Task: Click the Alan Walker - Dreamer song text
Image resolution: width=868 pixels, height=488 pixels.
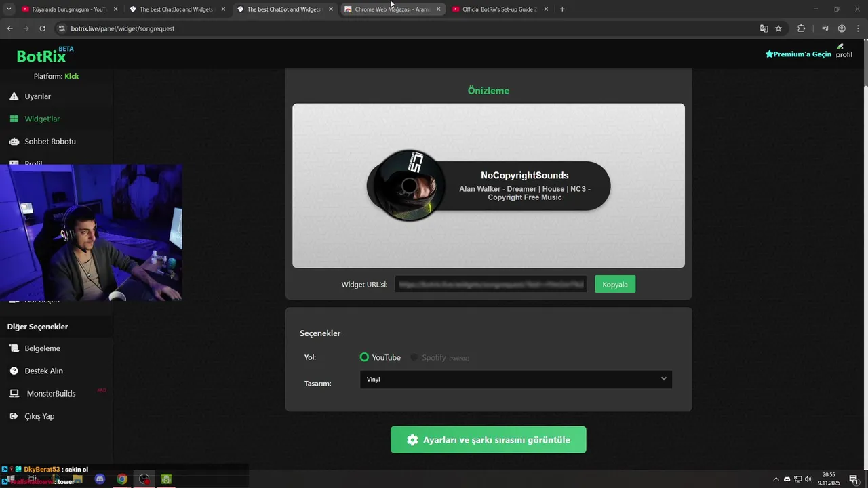Action: point(525,193)
